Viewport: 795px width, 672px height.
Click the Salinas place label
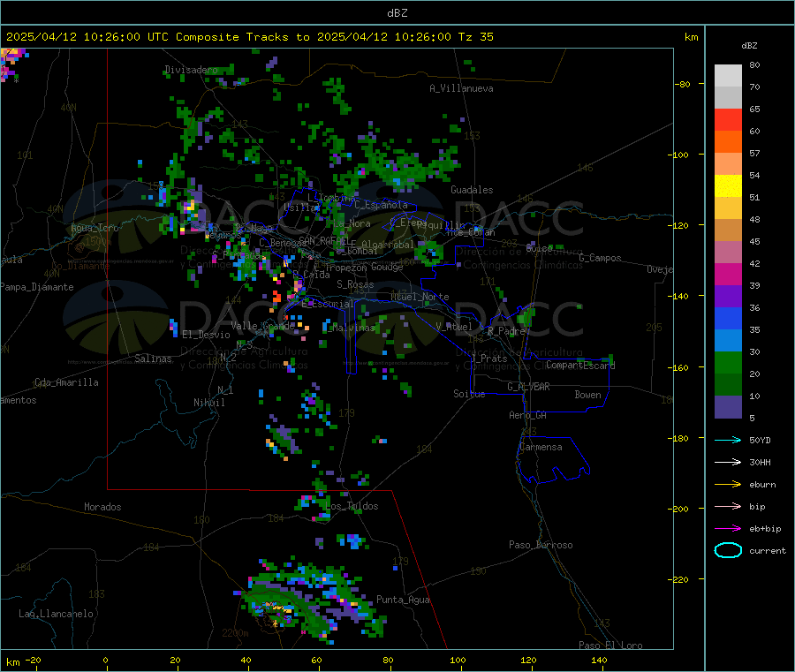tap(153, 359)
